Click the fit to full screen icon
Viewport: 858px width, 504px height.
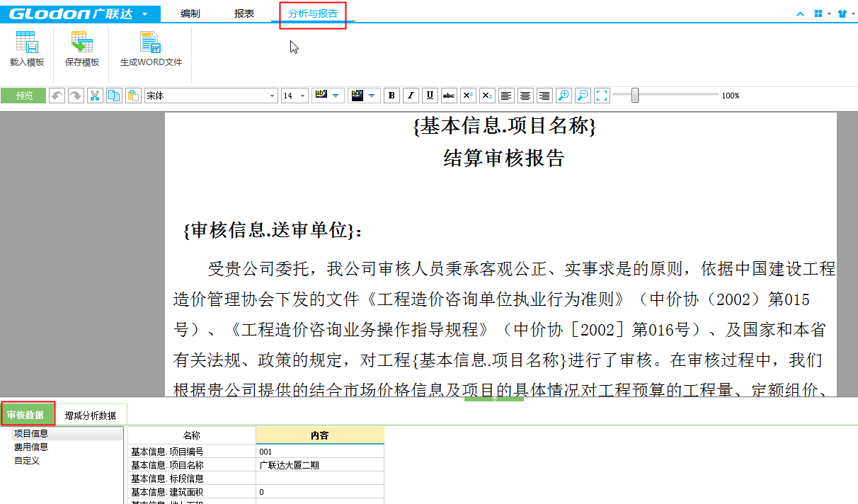[x=602, y=96]
